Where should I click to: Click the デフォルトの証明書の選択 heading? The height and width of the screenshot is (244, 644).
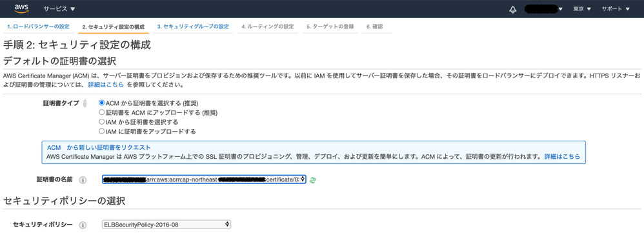point(59,61)
